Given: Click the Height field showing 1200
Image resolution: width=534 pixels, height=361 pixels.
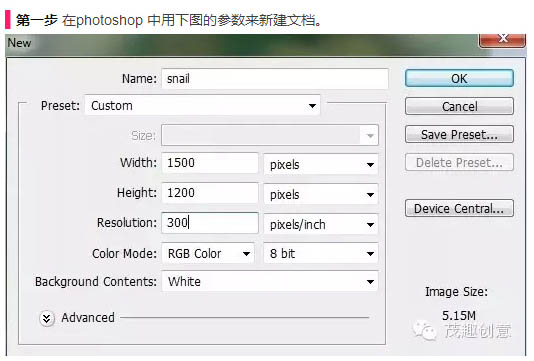Looking at the screenshot, I should pos(210,193).
